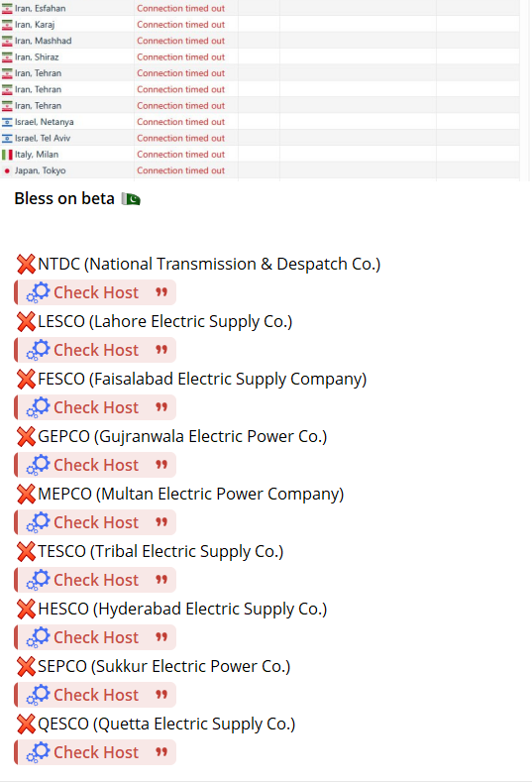Open the Check Host link for LESCO
The height and width of the screenshot is (782, 532).
pyautogui.click(x=96, y=350)
